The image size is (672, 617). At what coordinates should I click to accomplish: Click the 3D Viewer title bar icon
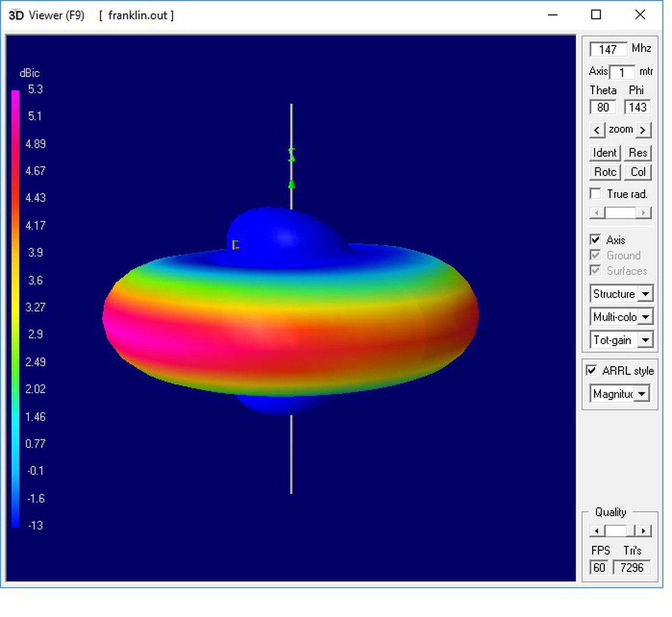pyautogui.click(x=16, y=15)
